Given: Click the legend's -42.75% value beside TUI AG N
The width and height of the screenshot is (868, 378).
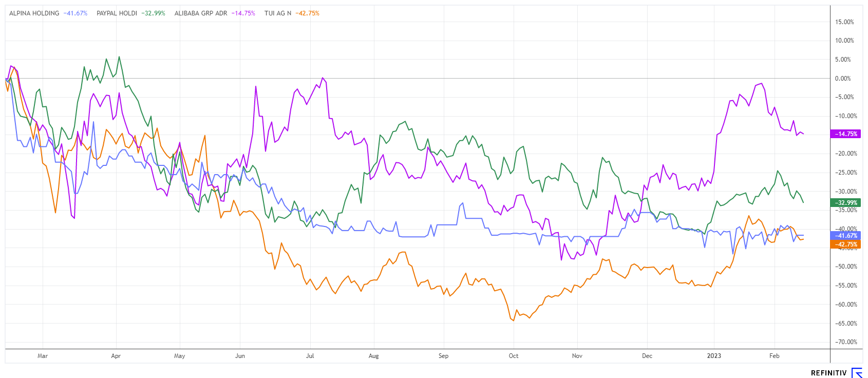Looking at the screenshot, I should [308, 13].
